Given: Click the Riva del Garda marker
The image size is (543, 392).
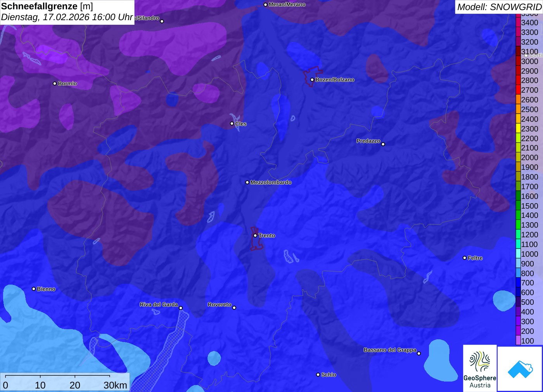Looking at the screenshot, I should [181, 308].
